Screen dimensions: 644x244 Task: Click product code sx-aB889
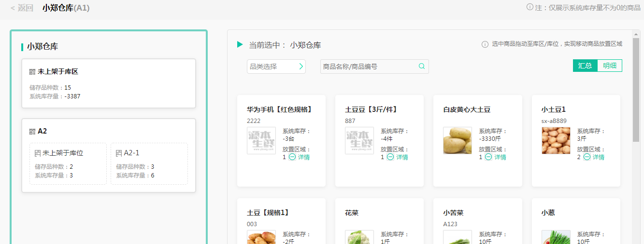click(554, 121)
